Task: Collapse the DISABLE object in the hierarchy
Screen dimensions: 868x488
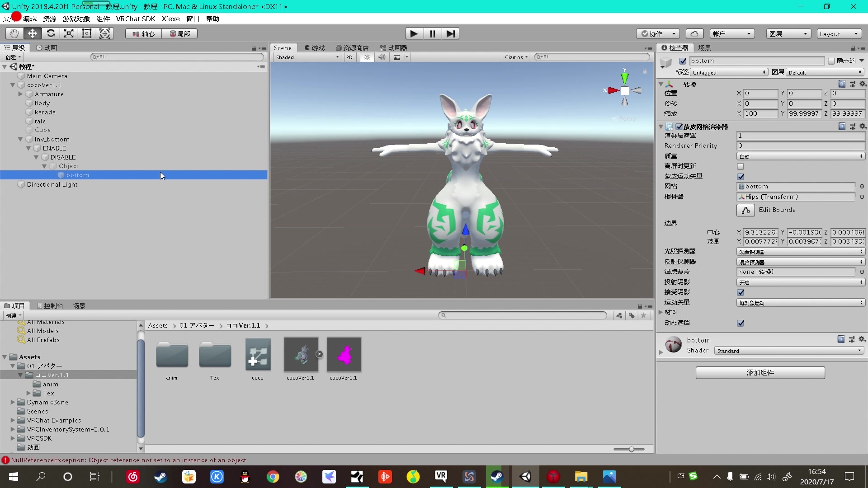Action: [36, 157]
